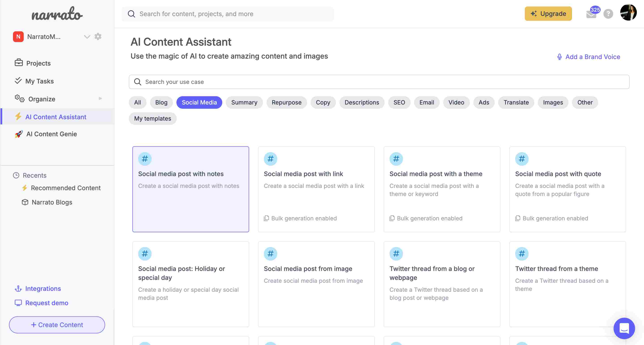Open 'Twitter thread from a blog or webpage' title
Screen dimensions: 644x345
[x=432, y=273]
